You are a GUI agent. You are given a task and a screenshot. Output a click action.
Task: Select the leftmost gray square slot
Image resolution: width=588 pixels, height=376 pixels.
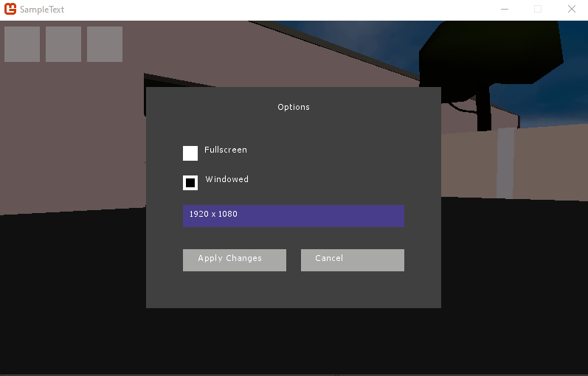pos(22,44)
